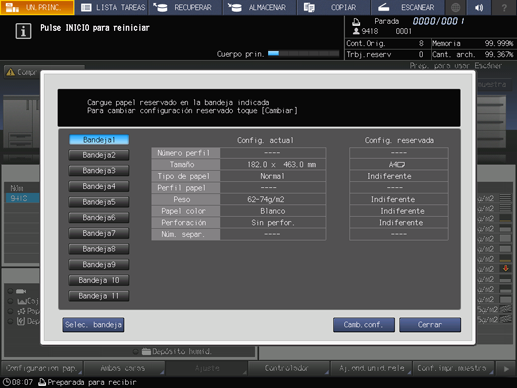Click the info icon beside Pulse INICIO
This screenshot has height=388, width=517.
pyautogui.click(x=23, y=31)
